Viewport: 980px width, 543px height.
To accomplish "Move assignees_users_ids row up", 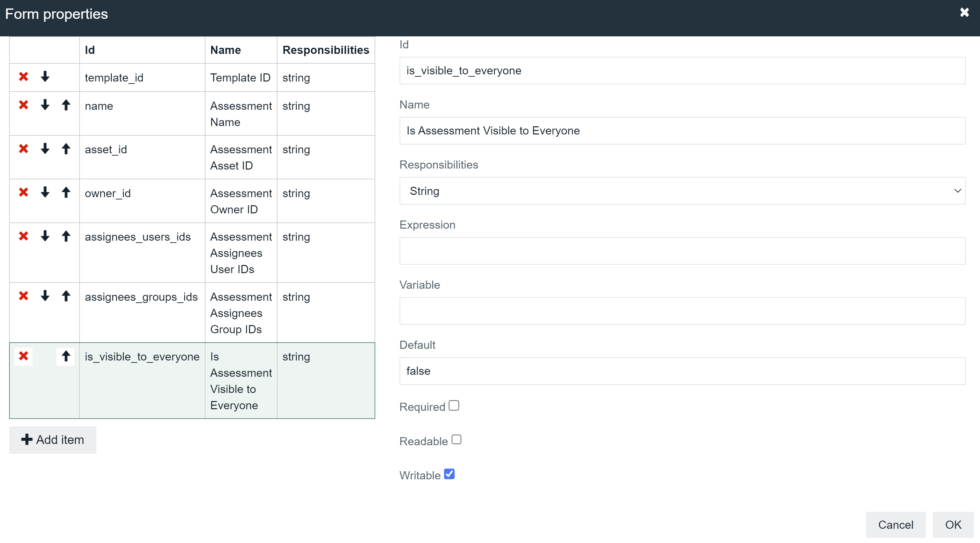I will [66, 236].
